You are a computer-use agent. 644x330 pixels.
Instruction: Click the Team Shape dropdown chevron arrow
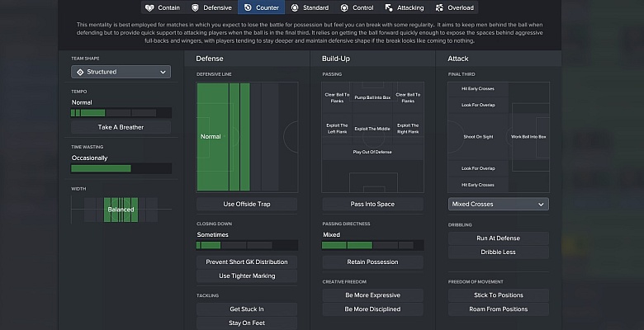point(163,73)
